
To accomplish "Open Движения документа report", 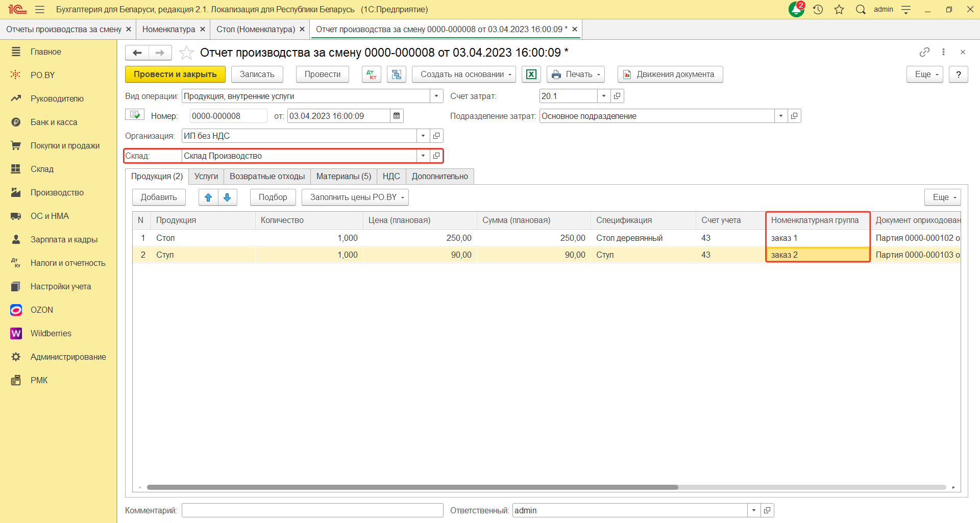I will pos(670,74).
